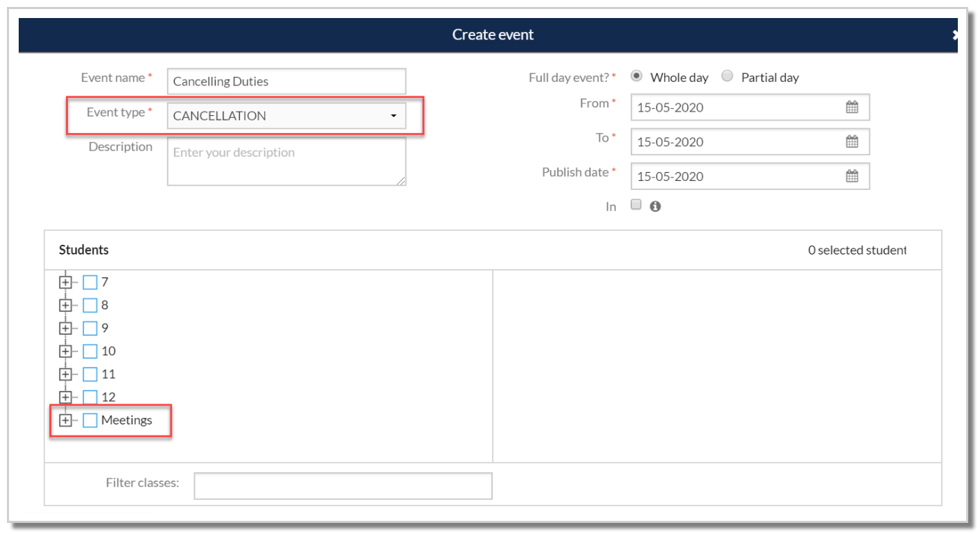Click the From date field
This screenshot has height=534, width=980.
click(x=750, y=107)
